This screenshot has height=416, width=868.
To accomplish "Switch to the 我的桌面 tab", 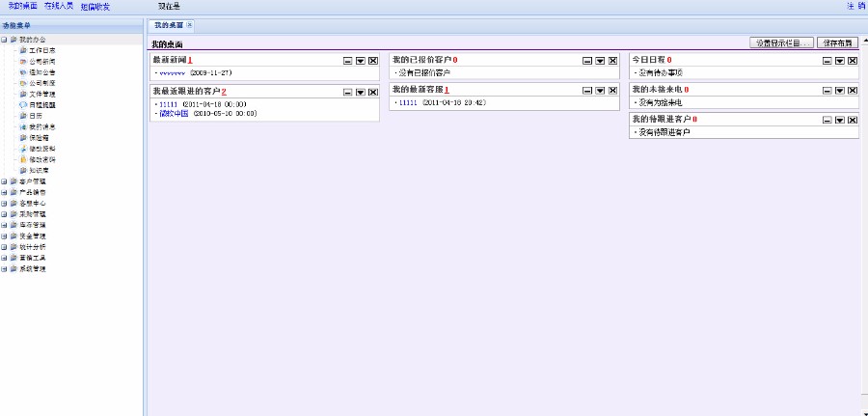I will [171, 25].
